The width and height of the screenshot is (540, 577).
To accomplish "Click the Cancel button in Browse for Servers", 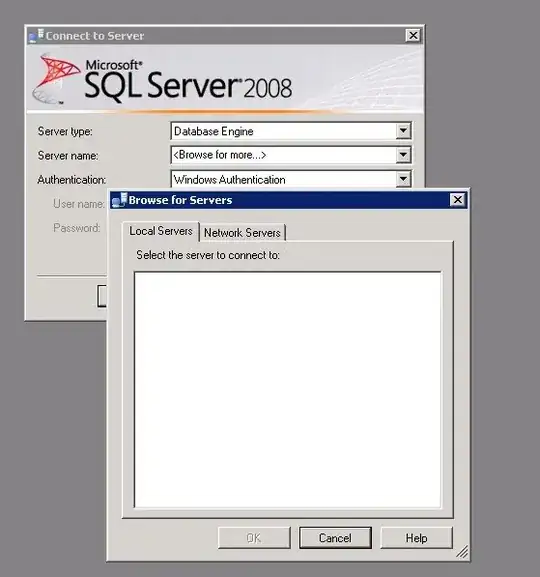I will click(335, 538).
